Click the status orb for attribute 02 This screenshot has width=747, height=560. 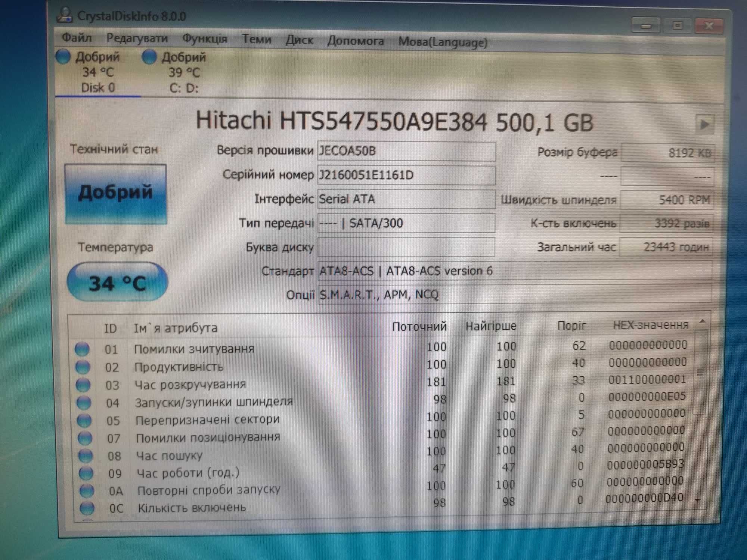click(x=83, y=367)
